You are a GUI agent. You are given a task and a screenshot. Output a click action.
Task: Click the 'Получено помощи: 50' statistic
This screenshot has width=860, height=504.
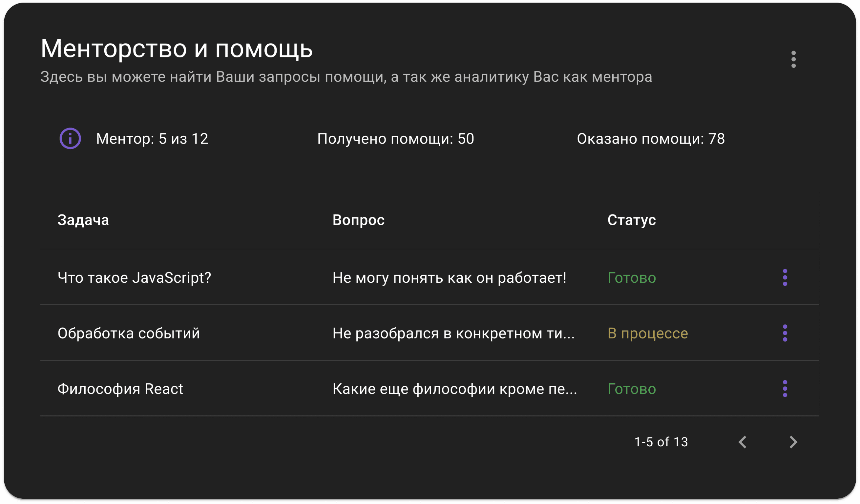click(395, 139)
